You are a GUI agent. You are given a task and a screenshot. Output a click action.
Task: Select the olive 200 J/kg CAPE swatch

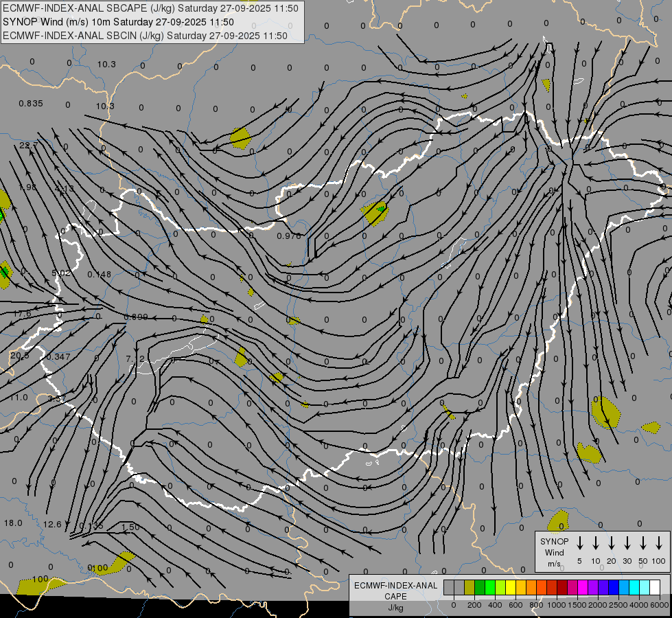(470, 587)
